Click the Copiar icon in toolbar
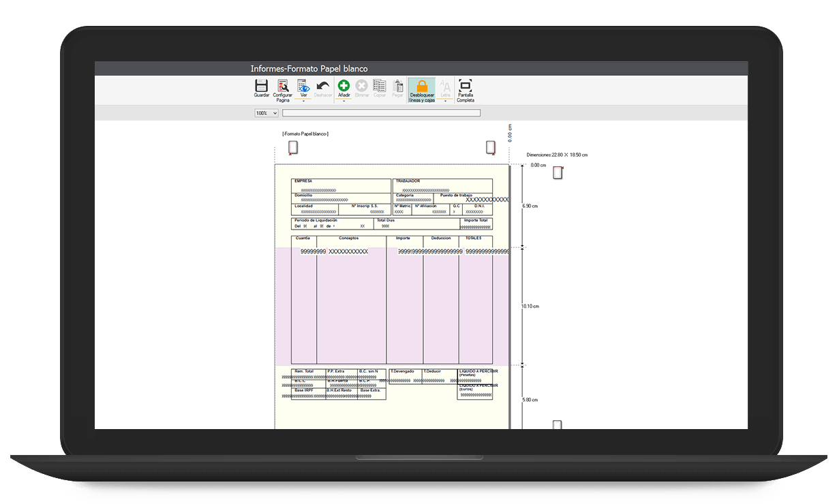The height and width of the screenshot is (504, 837). pos(380,86)
